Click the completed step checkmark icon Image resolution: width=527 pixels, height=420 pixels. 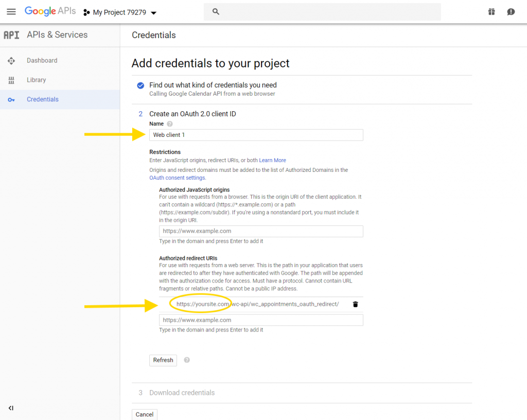click(140, 85)
